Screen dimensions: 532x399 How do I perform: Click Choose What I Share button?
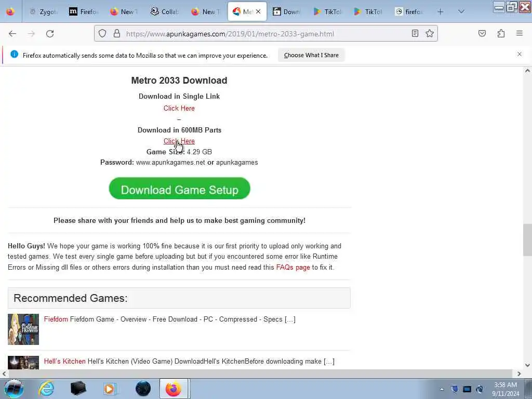coord(311,55)
